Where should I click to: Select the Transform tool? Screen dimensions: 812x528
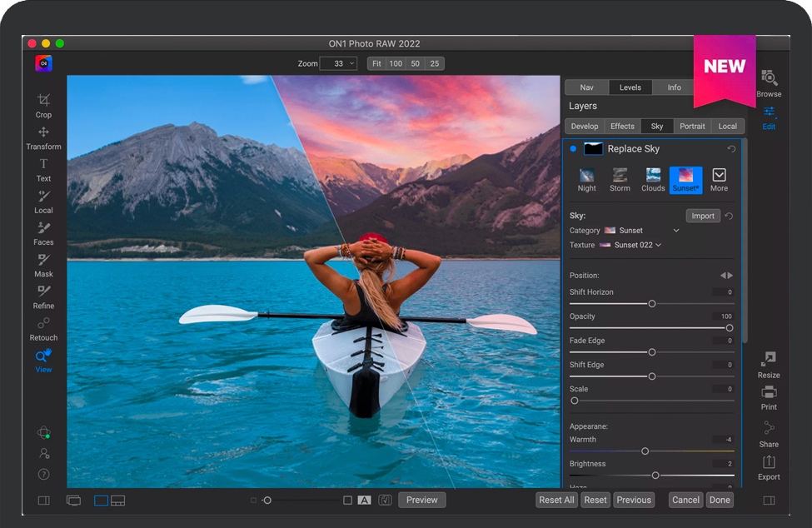43,137
